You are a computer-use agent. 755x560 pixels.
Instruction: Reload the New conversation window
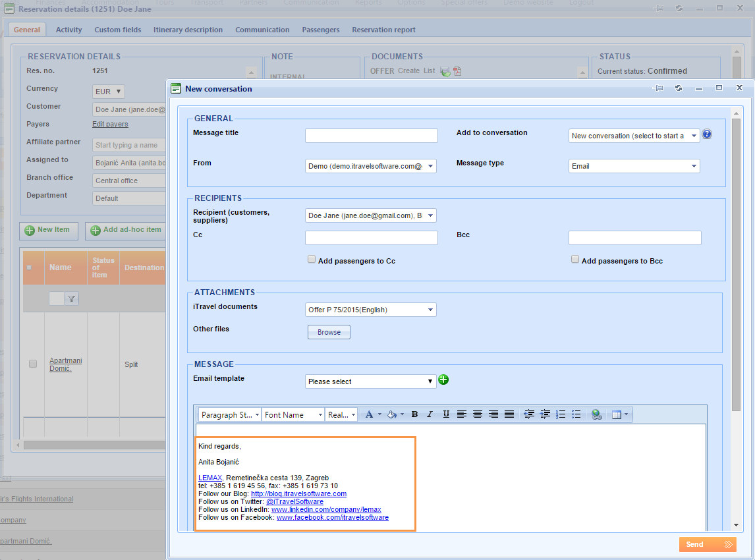pyautogui.click(x=679, y=88)
